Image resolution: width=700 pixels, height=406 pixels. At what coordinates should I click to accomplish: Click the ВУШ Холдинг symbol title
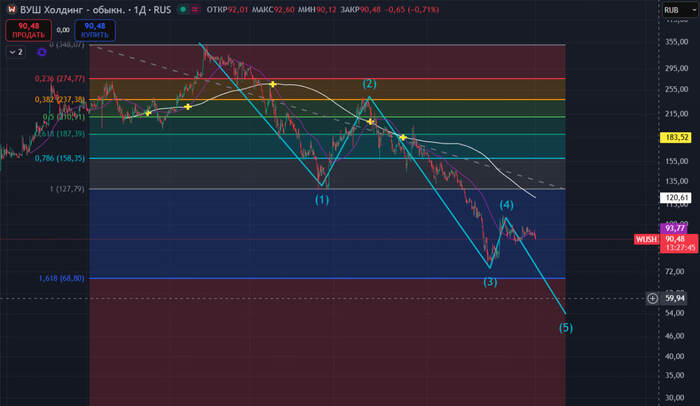59,9
